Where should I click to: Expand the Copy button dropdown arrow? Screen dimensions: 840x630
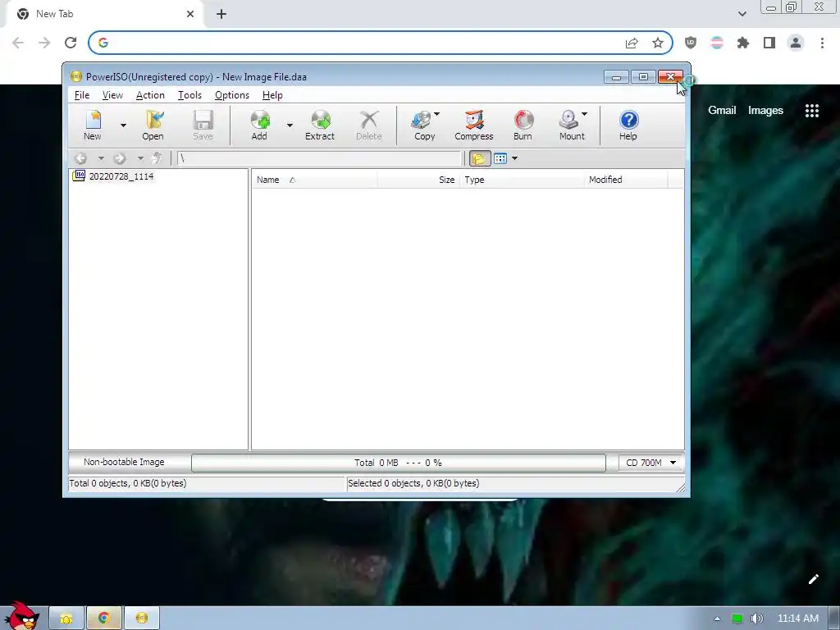436,114
